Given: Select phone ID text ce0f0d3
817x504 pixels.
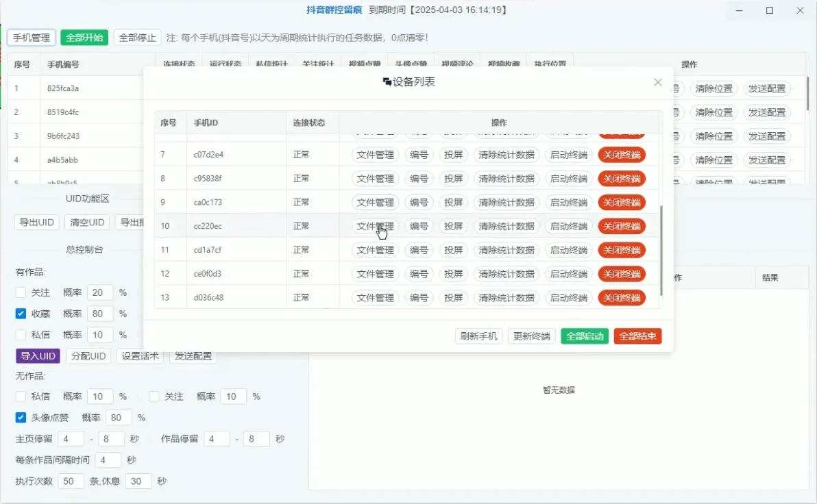Looking at the screenshot, I should tap(208, 274).
